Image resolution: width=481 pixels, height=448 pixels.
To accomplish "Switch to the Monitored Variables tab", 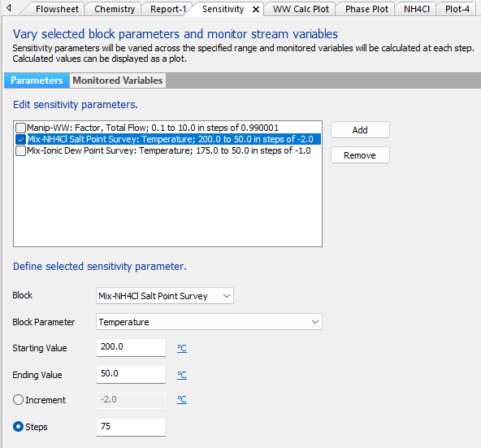I will pyautogui.click(x=118, y=80).
